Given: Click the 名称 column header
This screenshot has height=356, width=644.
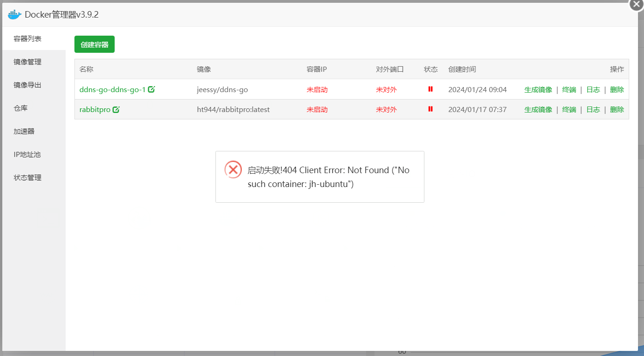Looking at the screenshot, I should click(x=86, y=69).
